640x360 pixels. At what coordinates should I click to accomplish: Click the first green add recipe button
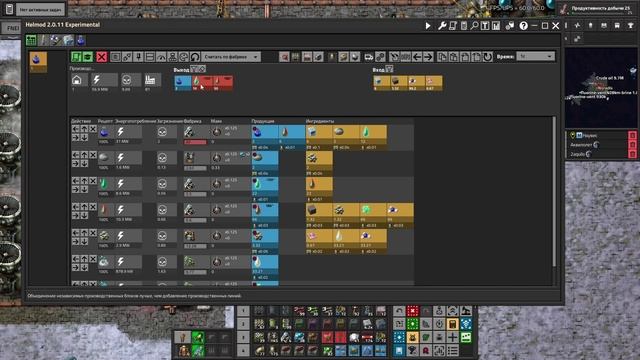click(x=76, y=57)
